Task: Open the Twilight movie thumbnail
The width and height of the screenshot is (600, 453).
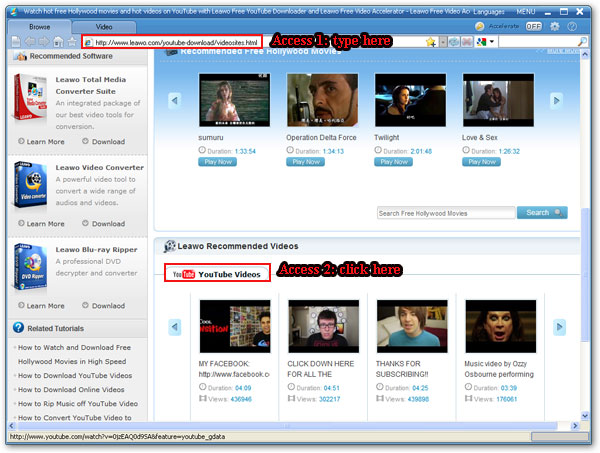Action: click(x=411, y=100)
